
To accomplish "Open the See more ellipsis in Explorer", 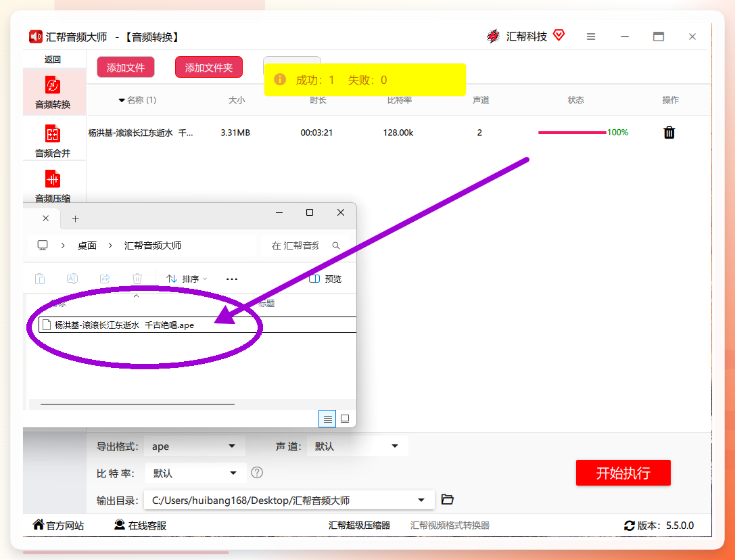I will 231,279.
